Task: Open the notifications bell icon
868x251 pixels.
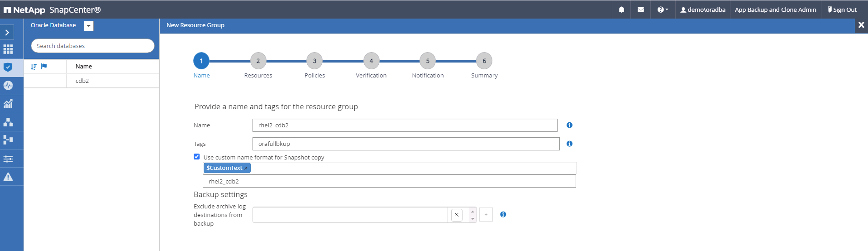Action: click(621, 10)
